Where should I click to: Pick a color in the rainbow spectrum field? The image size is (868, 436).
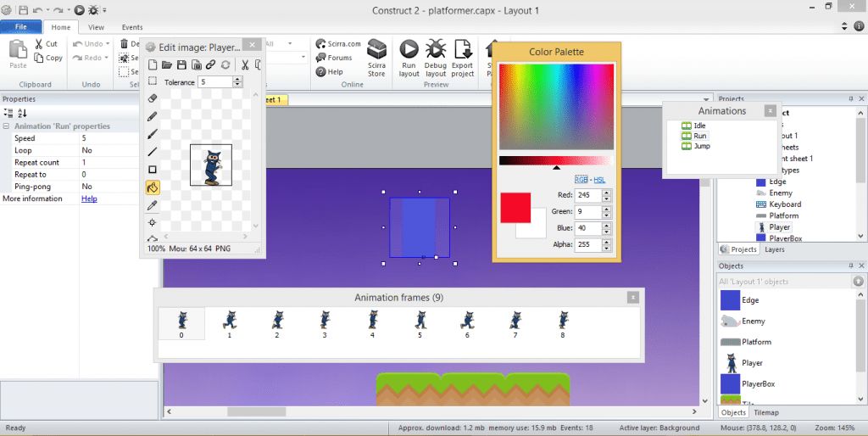(556, 106)
